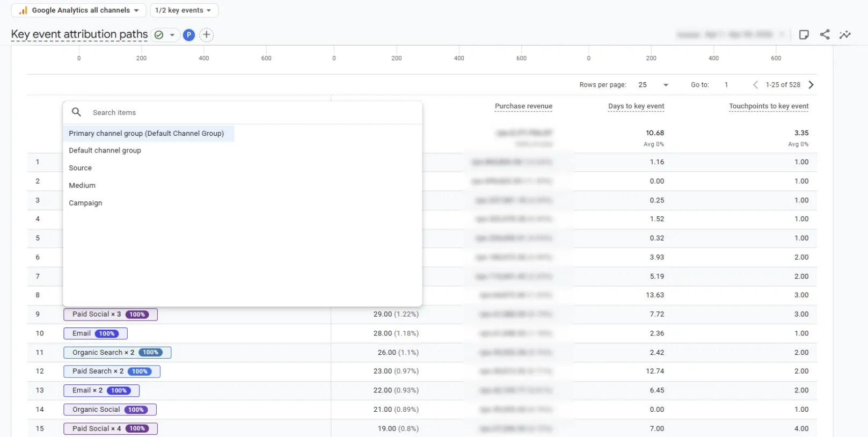Viewport: 868px width, 437px height.
Task: Click the Key event attribution paths title
Action: pos(79,35)
